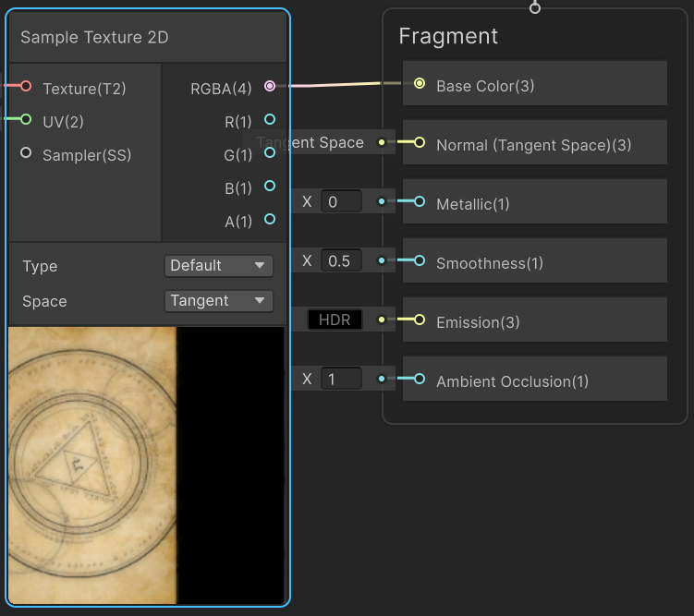
Task: Click the R(1) output port
Action: click(x=270, y=119)
